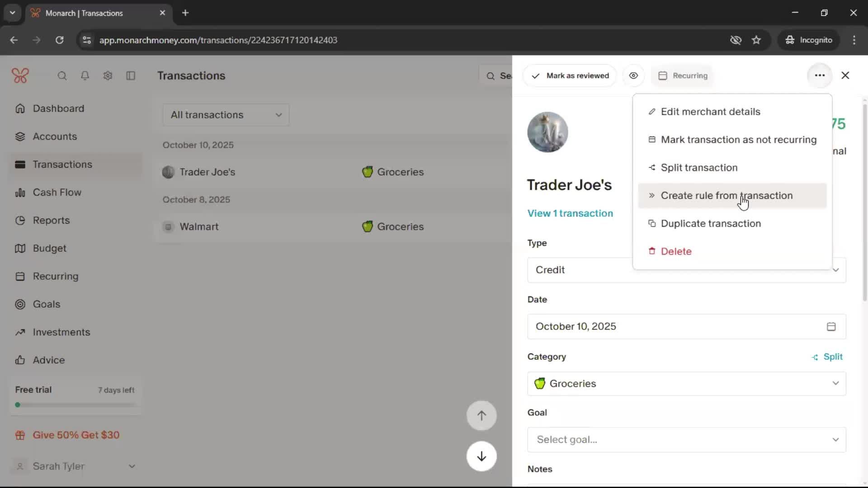868x488 pixels.
Task: Select Create rule from transaction
Action: point(726,196)
